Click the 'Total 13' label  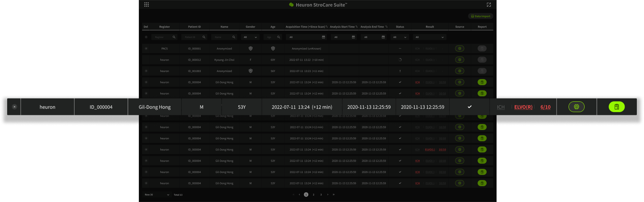178,195
